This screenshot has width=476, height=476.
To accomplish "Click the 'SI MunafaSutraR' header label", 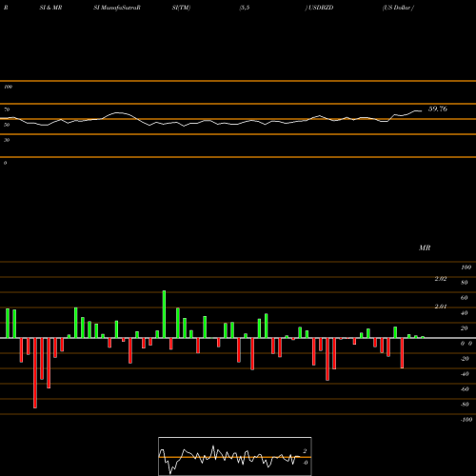I will [117, 8].
